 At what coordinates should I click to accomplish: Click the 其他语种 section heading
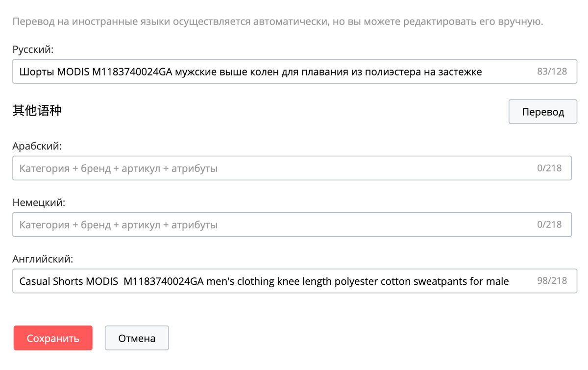coord(37,111)
